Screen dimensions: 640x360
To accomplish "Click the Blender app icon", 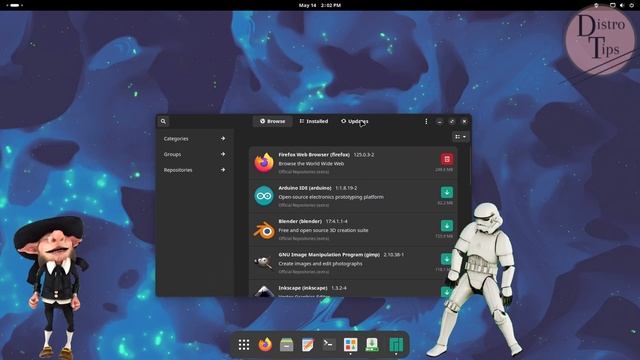I will [264, 230].
